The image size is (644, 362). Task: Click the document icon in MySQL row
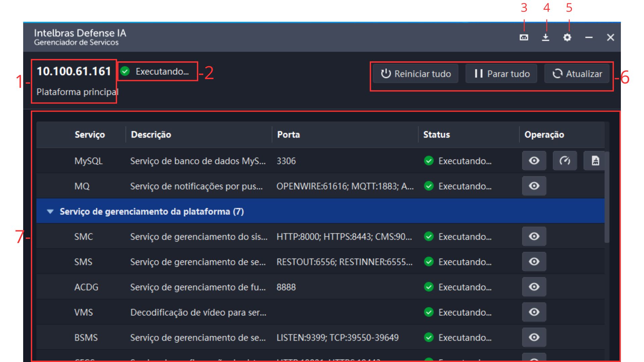click(595, 161)
